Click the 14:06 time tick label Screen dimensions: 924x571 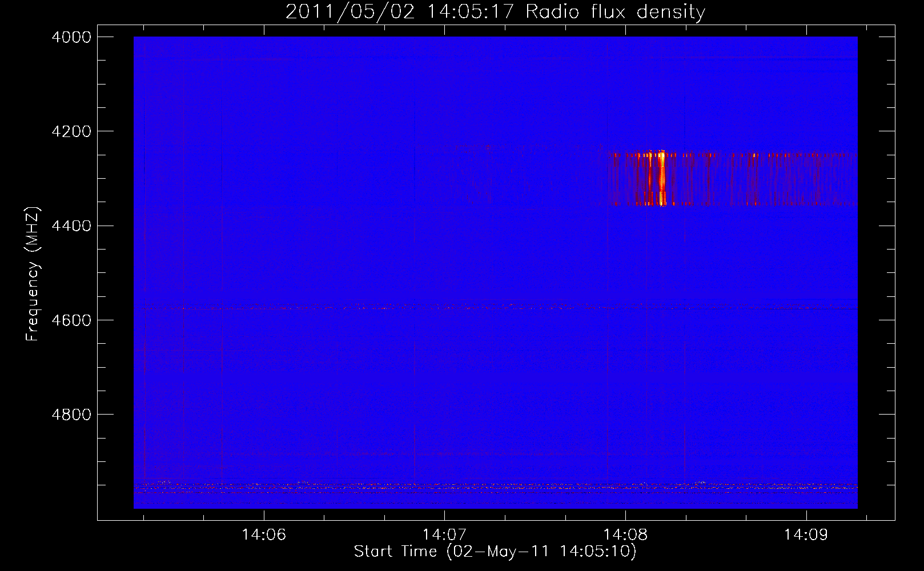[264, 534]
